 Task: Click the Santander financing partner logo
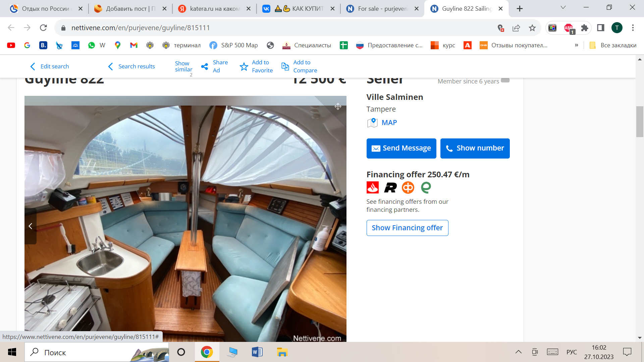373,187
